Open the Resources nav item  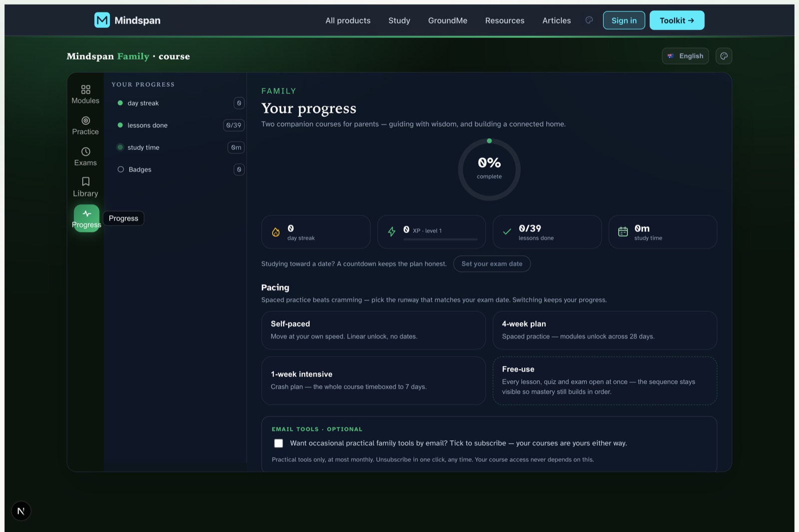505,20
